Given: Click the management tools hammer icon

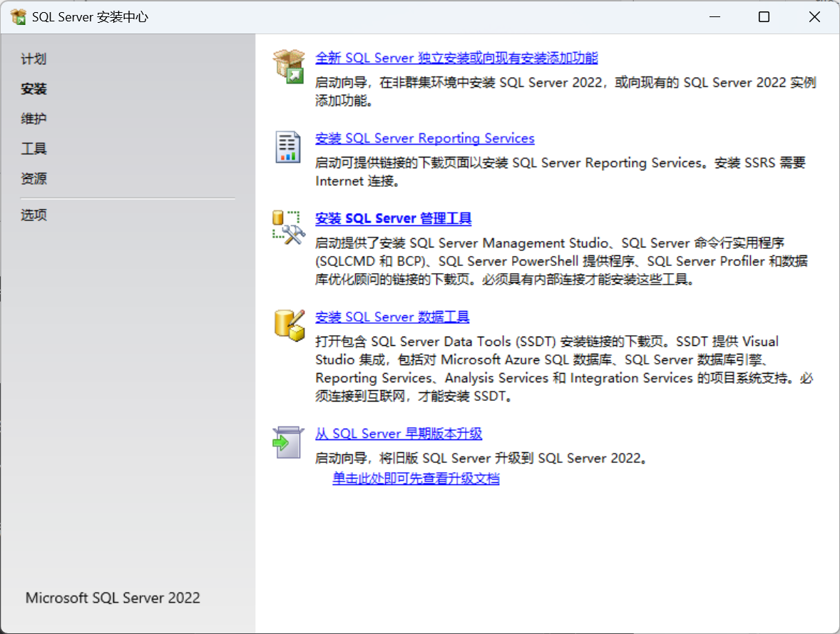Looking at the screenshot, I should point(289,227).
